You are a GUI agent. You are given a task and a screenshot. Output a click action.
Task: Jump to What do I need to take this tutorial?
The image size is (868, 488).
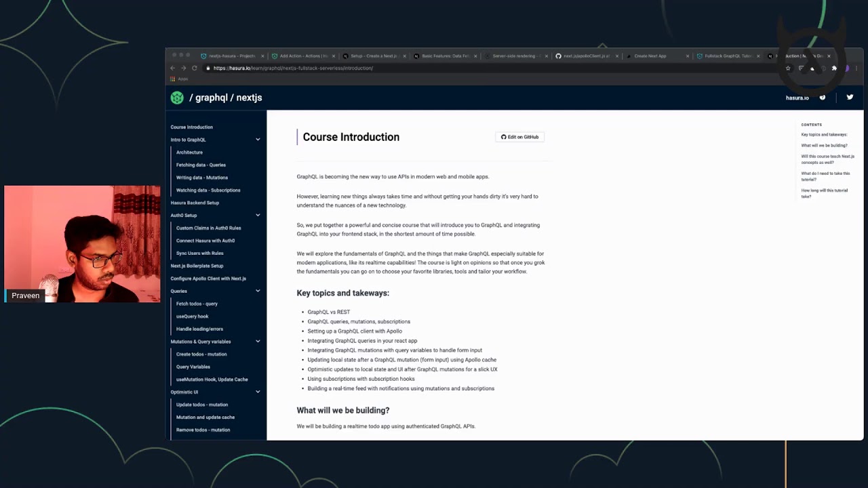pos(825,176)
